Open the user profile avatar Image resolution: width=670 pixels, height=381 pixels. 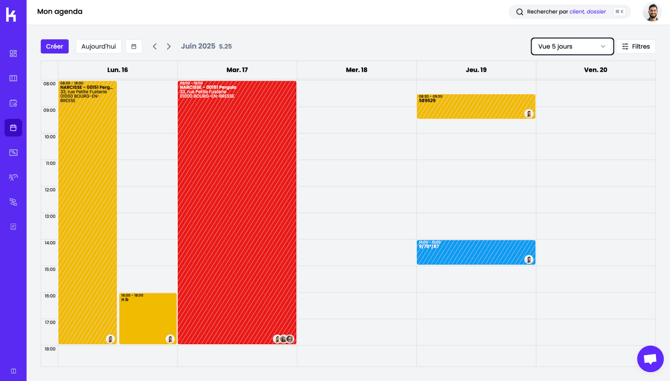[652, 12]
